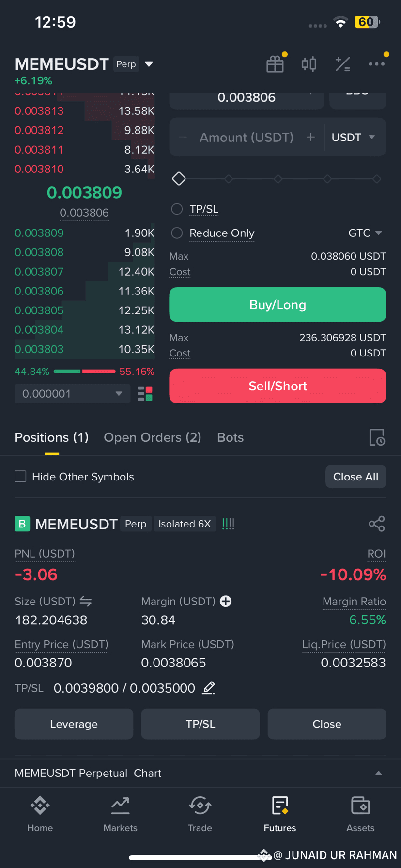Viewport: 401px width, 868px height.
Task: Open the candlestick chart icon
Action: (309, 64)
